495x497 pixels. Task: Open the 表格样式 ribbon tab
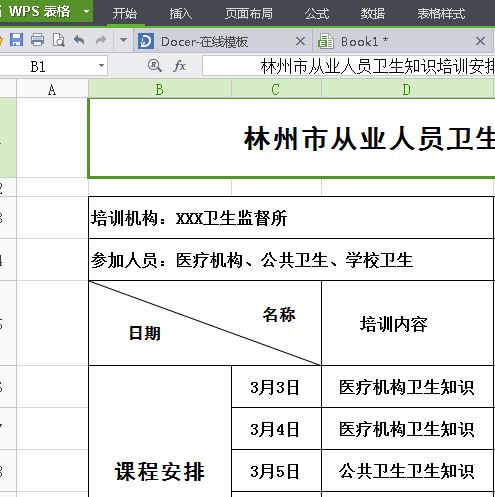coord(441,13)
